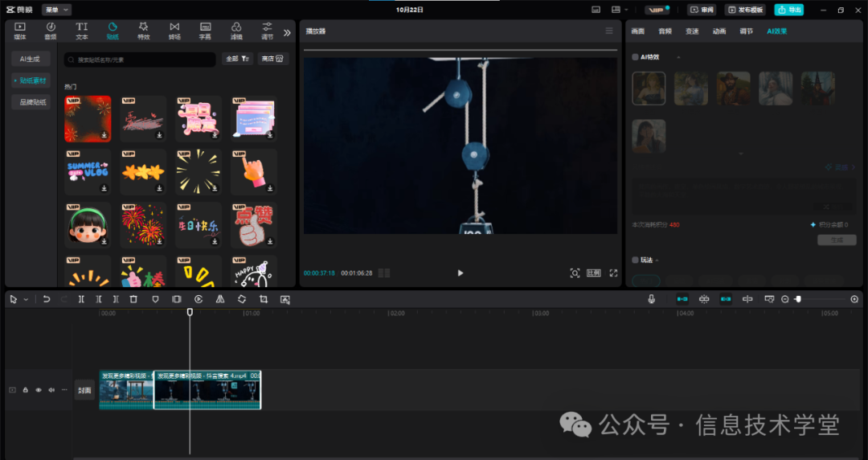868x460 pixels.
Task: Hide the main track using the eye icon
Action: tap(39, 390)
